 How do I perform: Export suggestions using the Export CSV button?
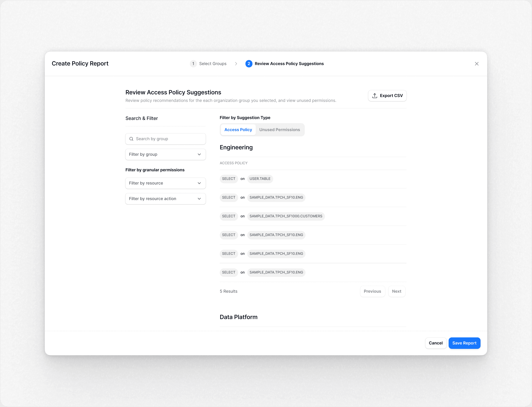click(x=387, y=96)
